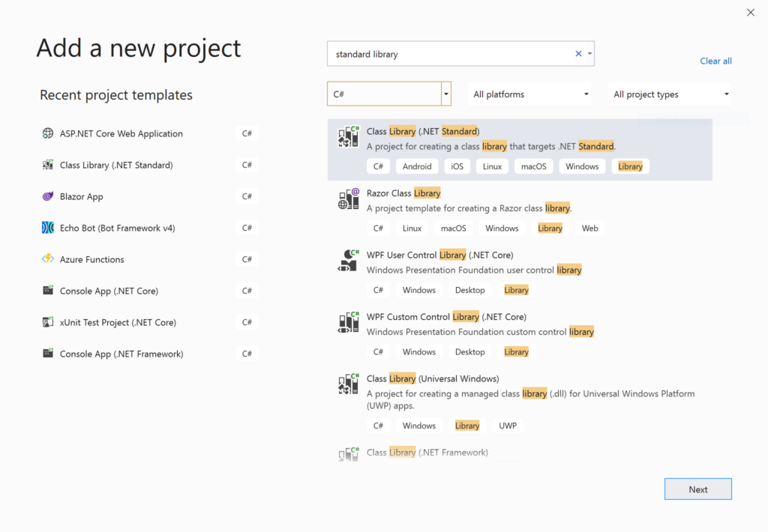
Task: Click the Desktop tag on WPF Custom Control Library
Action: coord(469,352)
